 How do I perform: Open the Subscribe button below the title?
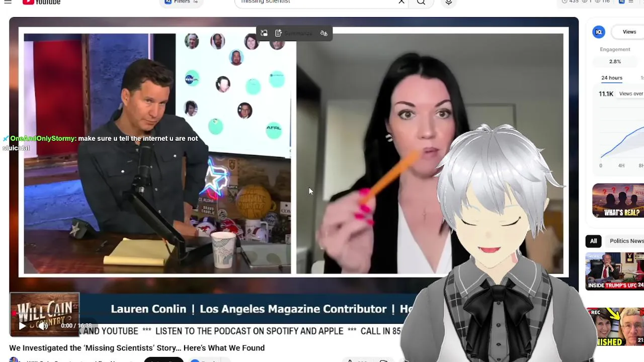(164, 360)
